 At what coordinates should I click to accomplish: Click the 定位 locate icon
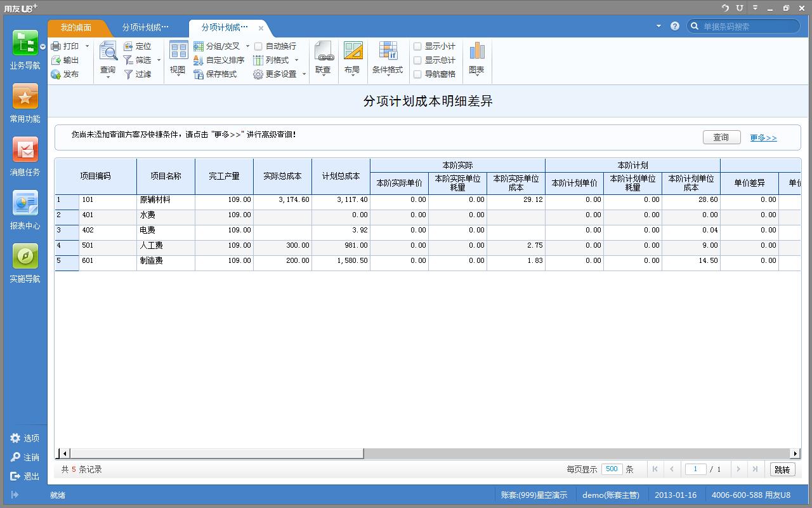[128, 46]
